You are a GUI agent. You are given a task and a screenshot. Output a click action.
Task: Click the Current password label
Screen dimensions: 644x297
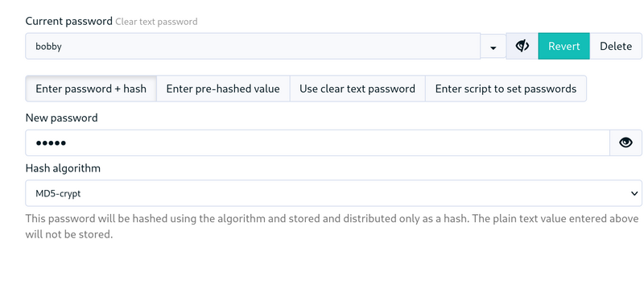tap(69, 22)
